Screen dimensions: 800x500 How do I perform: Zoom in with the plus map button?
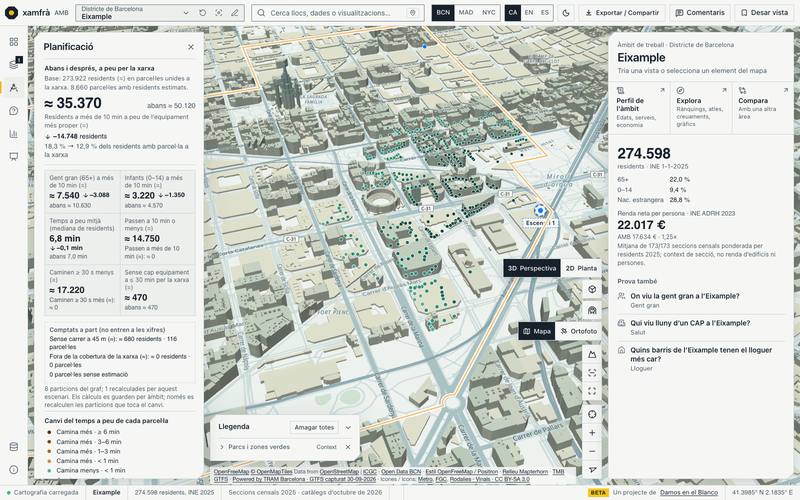pyautogui.click(x=592, y=433)
